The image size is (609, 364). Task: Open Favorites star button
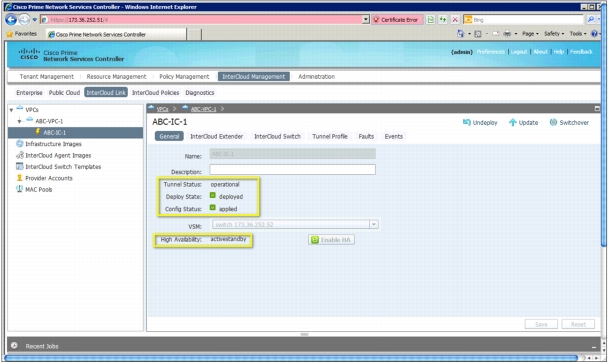(x=22, y=34)
